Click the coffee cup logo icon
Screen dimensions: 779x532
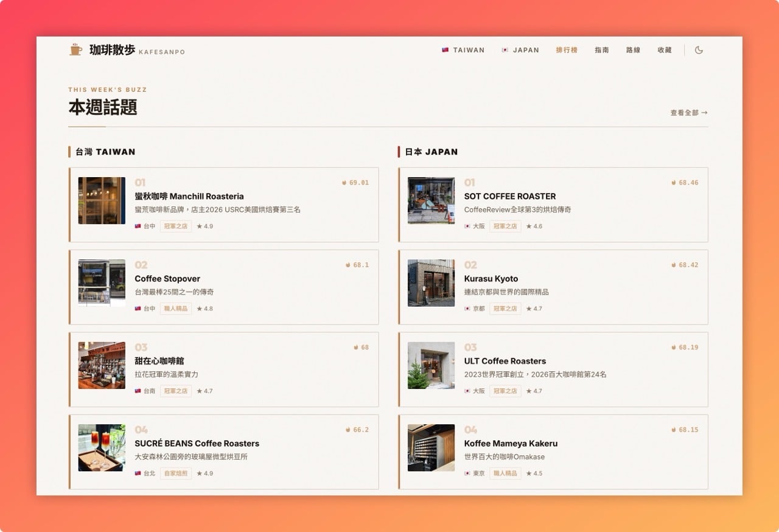tap(75, 50)
